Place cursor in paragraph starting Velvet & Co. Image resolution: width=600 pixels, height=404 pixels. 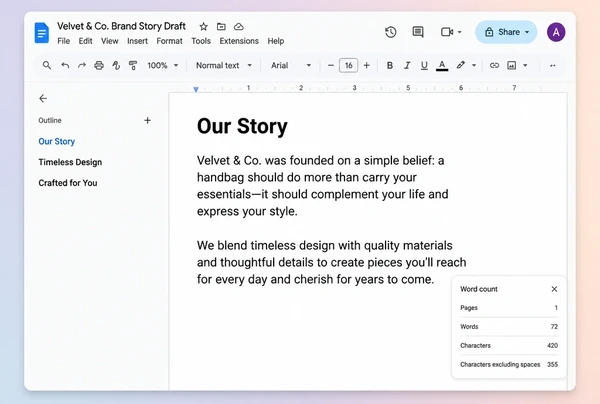click(x=323, y=186)
